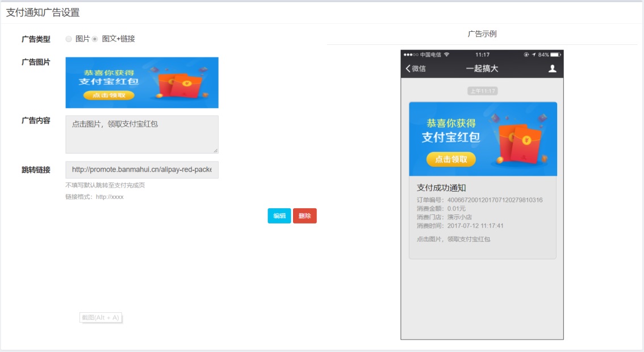Click the 消费时间 2017-07-12 line
644x352 pixels.
point(460,226)
